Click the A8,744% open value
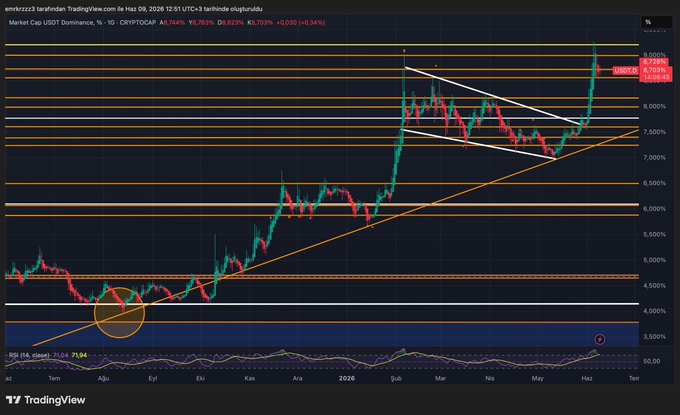This screenshot has height=415, width=680. click(x=172, y=23)
